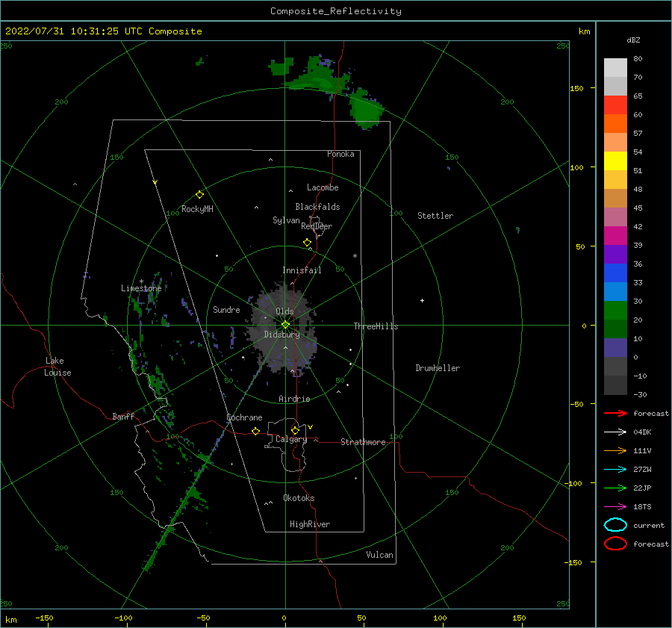672x628 pixels.
Task: Click the yellow diamond marker below RedDeer
Action: [x=308, y=243]
